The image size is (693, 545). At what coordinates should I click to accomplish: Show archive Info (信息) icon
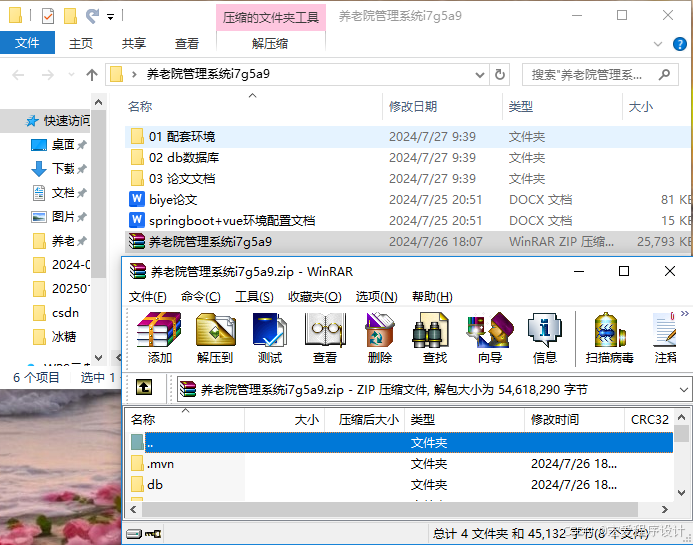click(x=544, y=338)
